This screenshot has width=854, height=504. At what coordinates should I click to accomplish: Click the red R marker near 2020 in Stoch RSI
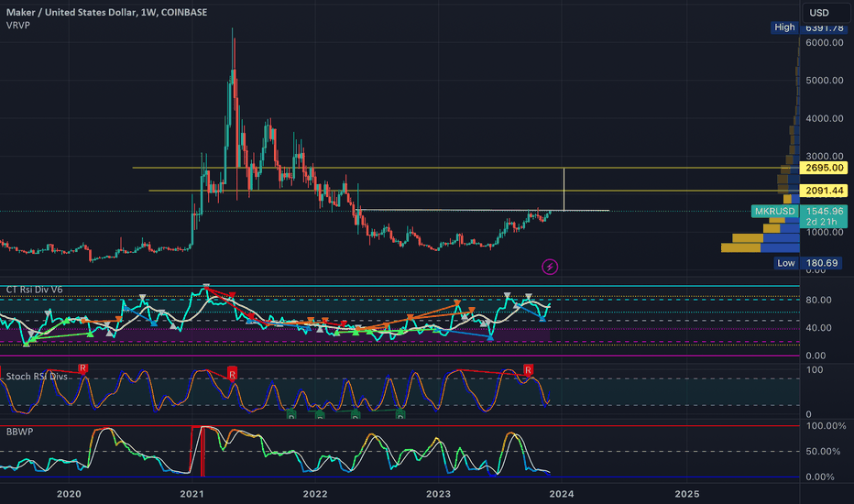click(x=82, y=369)
